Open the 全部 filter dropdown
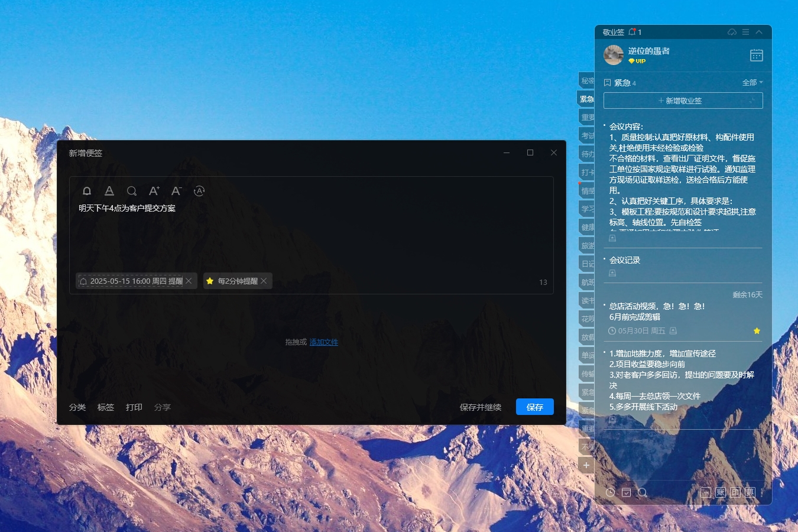The width and height of the screenshot is (798, 532). [x=752, y=83]
